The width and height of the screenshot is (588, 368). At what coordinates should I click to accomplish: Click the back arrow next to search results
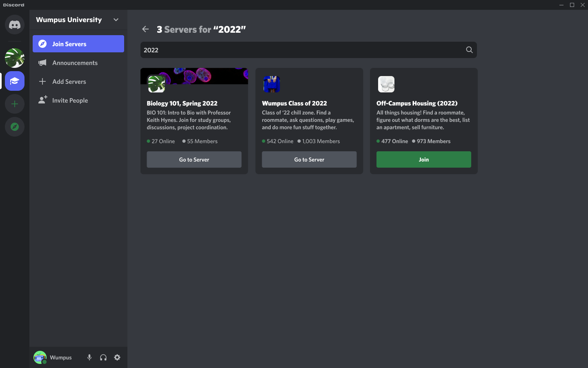point(145,29)
